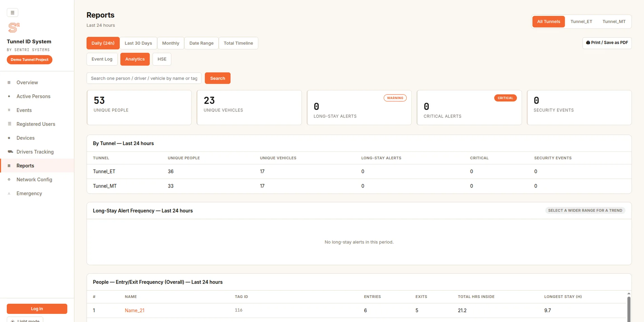Image resolution: width=644 pixels, height=322 pixels.
Task: Click the WARNING badge on Long-Stay Alerts
Action: click(x=395, y=98)
